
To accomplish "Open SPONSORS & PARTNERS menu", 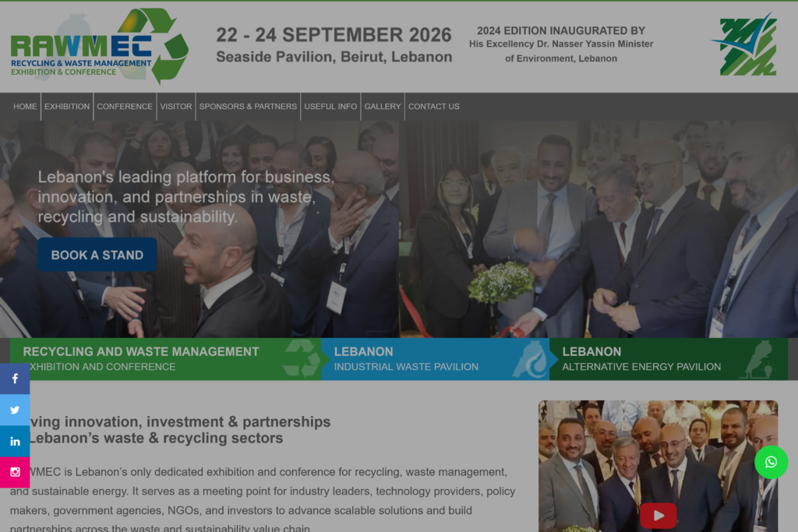I will [248, 106].
